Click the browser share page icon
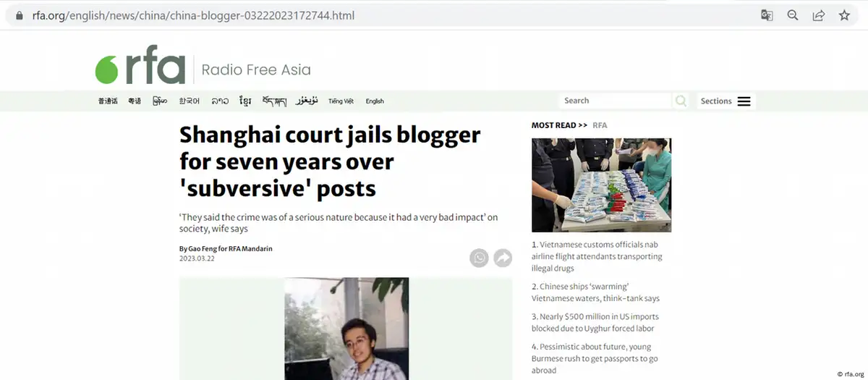This screenshot has width=868, height=380. pos(819,15)
